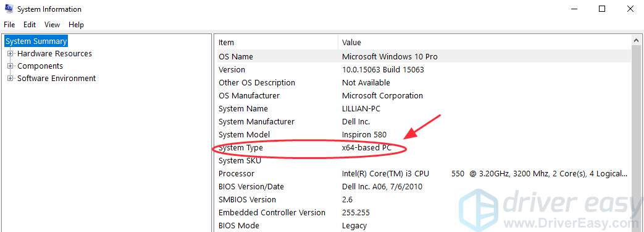Select the System Model row
644x232 pixels.
tap(424, 134)
